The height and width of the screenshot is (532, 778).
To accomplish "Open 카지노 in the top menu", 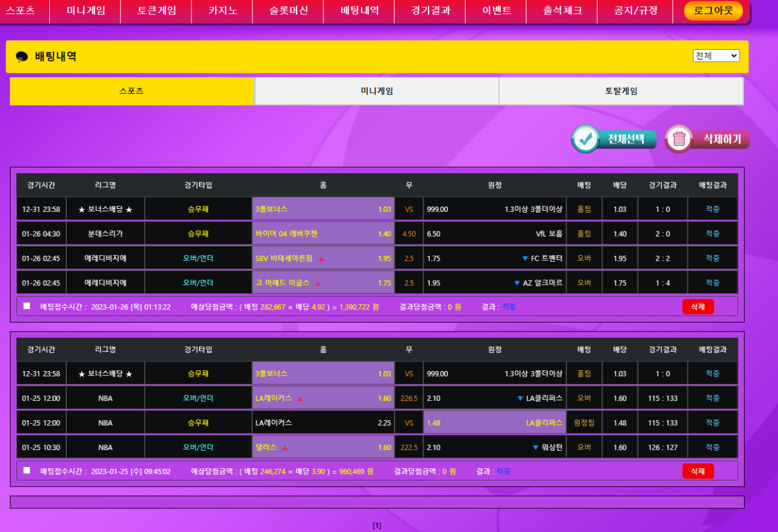I will [x=223, y=10].
